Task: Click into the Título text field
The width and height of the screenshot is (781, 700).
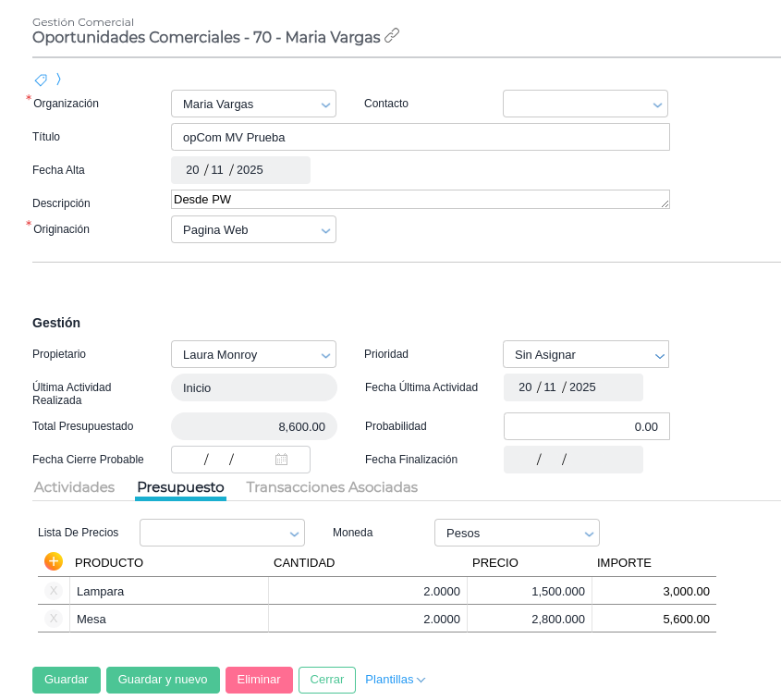Action: 420,137
